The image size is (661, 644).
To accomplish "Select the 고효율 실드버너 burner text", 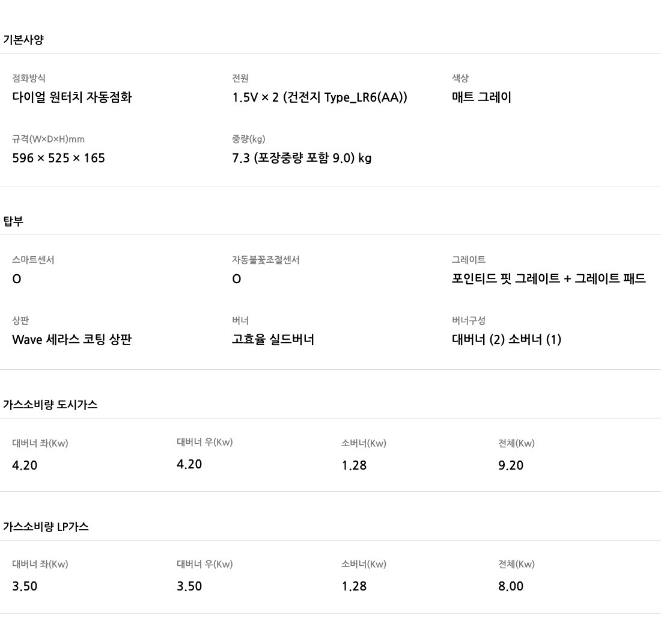I will click(x=273, y=340).
